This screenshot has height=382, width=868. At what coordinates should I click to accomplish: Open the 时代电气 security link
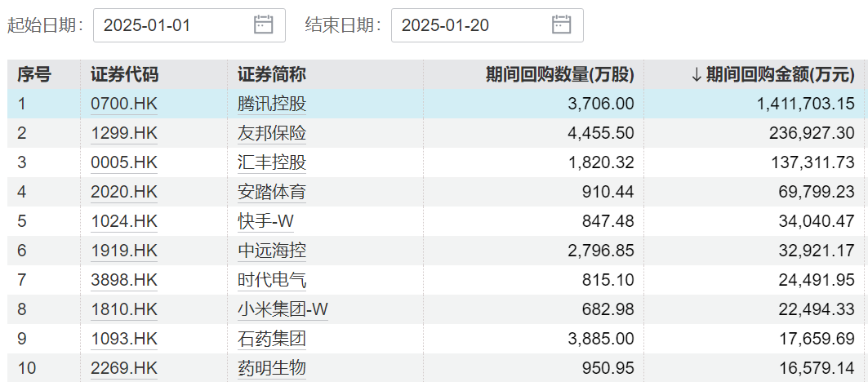pyautogui.click(x=272, y=280)
